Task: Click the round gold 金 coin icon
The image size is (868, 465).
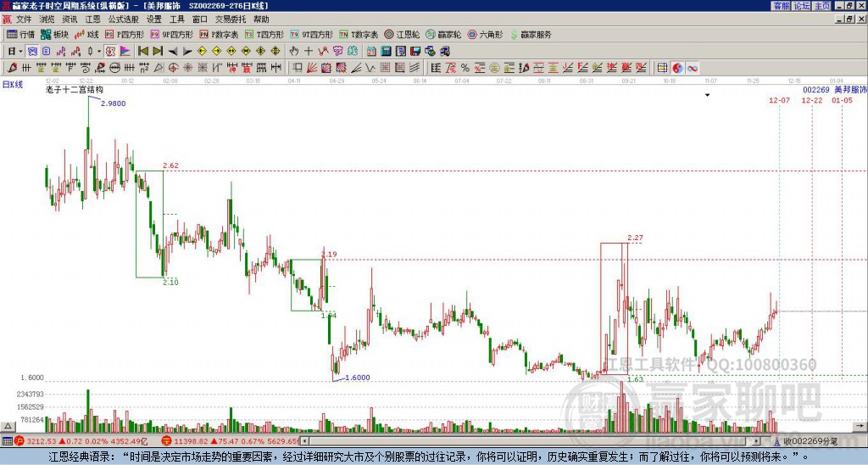Action: click(x=494, y=68)
